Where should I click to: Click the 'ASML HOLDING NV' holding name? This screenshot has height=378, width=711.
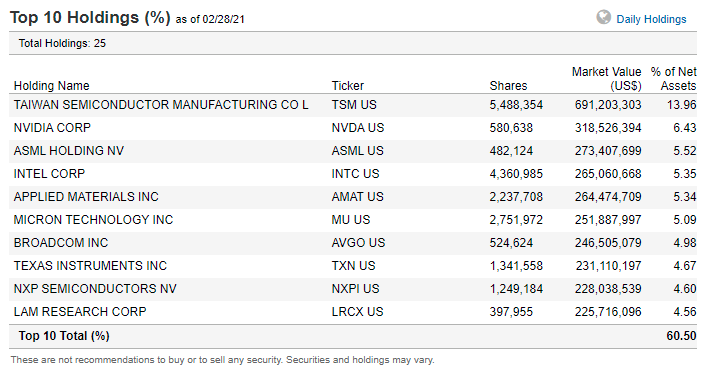[68, 151]
